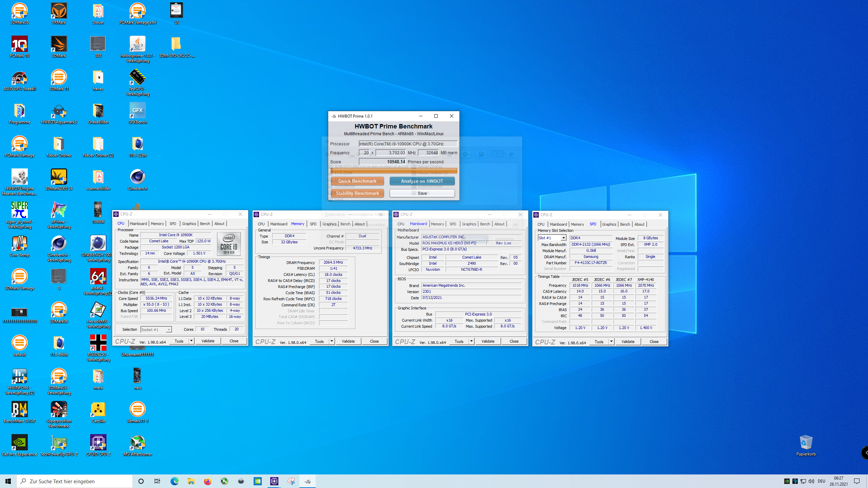Click Part Number F4-4133C17-8GTZR

pyautogui.click(x=591, y=263)
